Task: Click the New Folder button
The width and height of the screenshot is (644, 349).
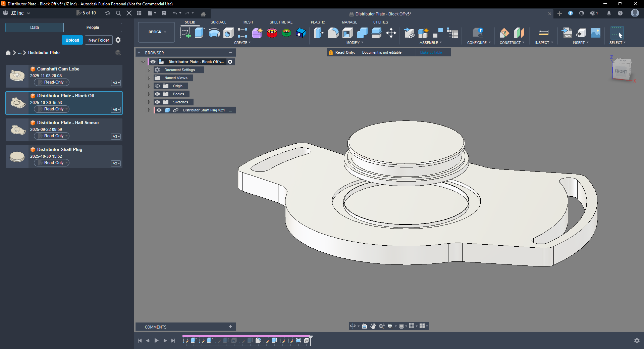Action: 99,40
